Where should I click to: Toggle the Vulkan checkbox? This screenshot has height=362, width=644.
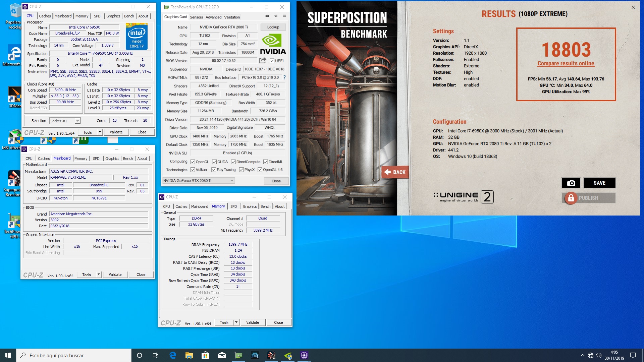193,170
